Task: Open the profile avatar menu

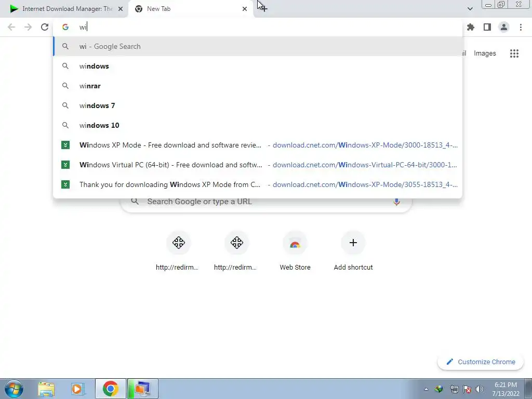Action: [x=504, y=27]
